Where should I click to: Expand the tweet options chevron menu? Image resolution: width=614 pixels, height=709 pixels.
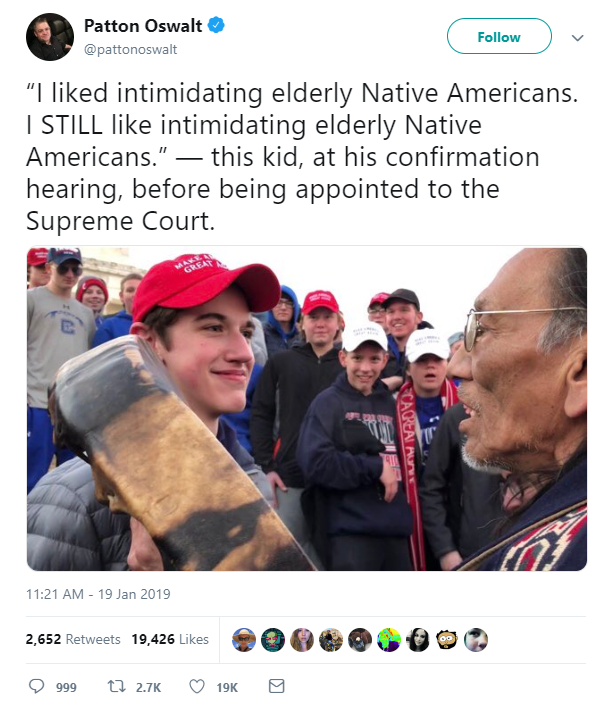coord(577,38)
